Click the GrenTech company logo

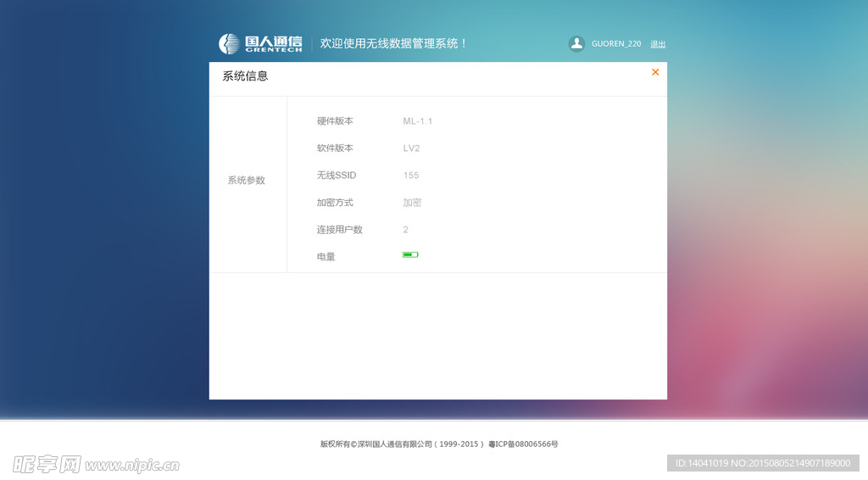click(x=260, y=43)
